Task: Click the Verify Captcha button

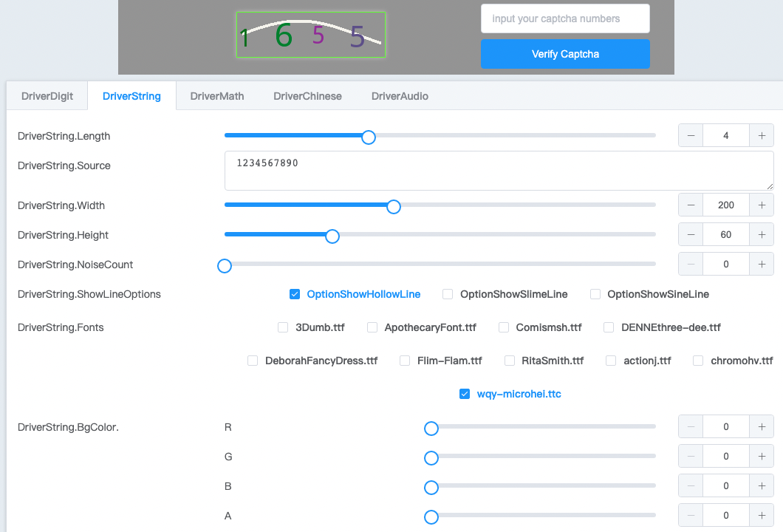Action: 565,54
